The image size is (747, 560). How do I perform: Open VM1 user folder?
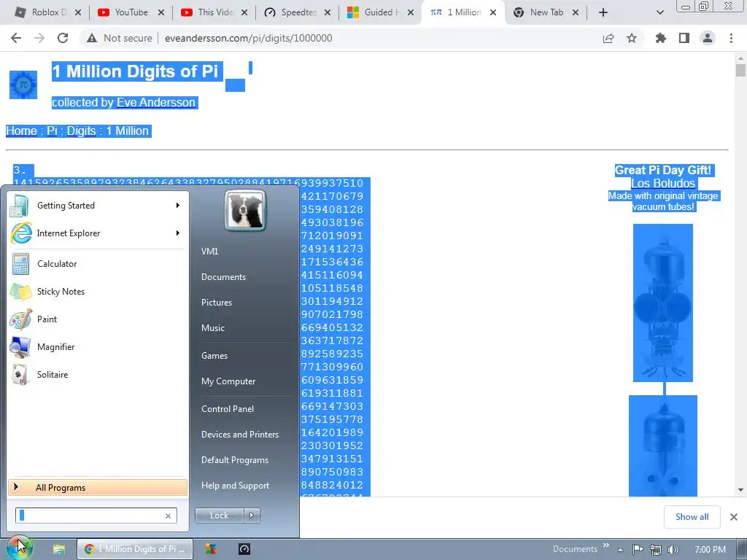coord(209,252)
